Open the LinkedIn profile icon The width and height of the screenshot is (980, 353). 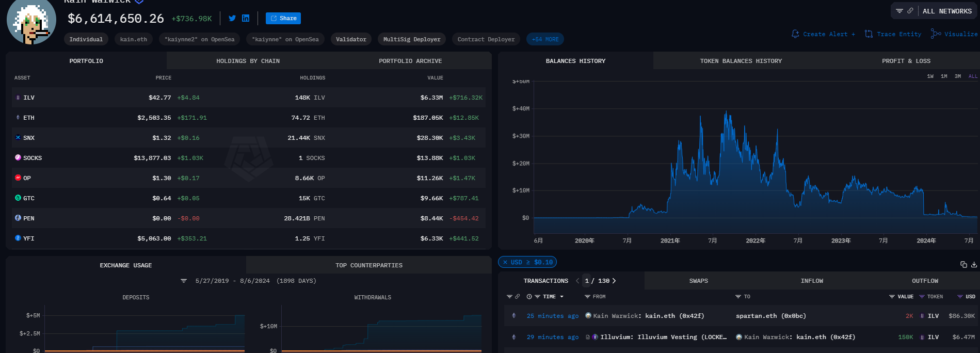[x=246, y=19]
